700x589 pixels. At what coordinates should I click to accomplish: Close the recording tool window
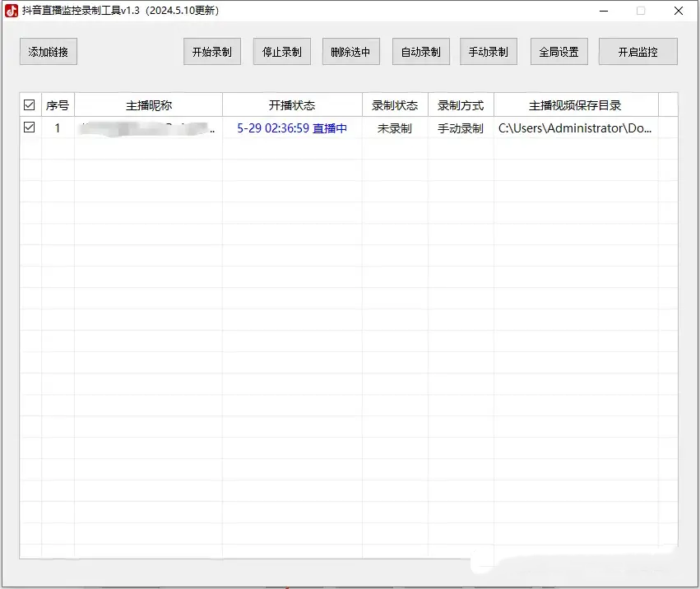(679, 11)
